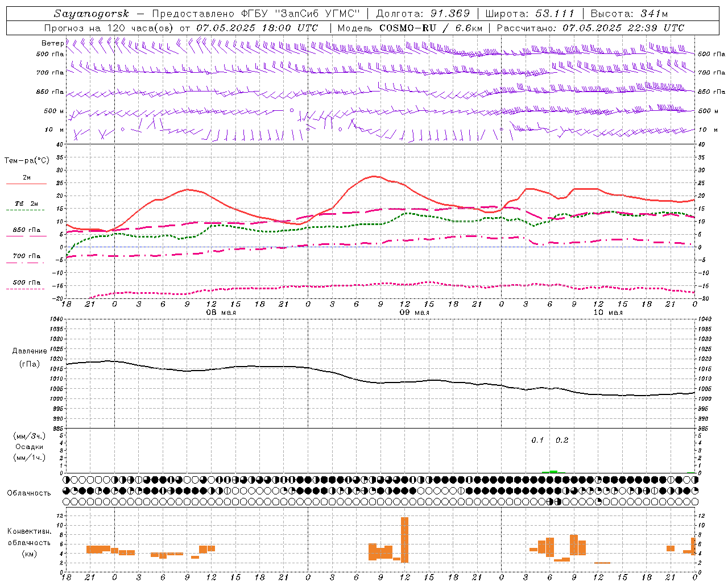Click 'Рассчитано: 07.05.2025 22:39 UTC' timestamp
728x582 pixels.
[590, 28]
